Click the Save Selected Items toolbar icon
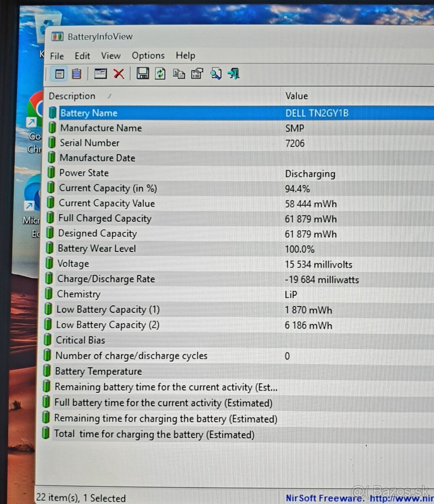 click(142, 73)
